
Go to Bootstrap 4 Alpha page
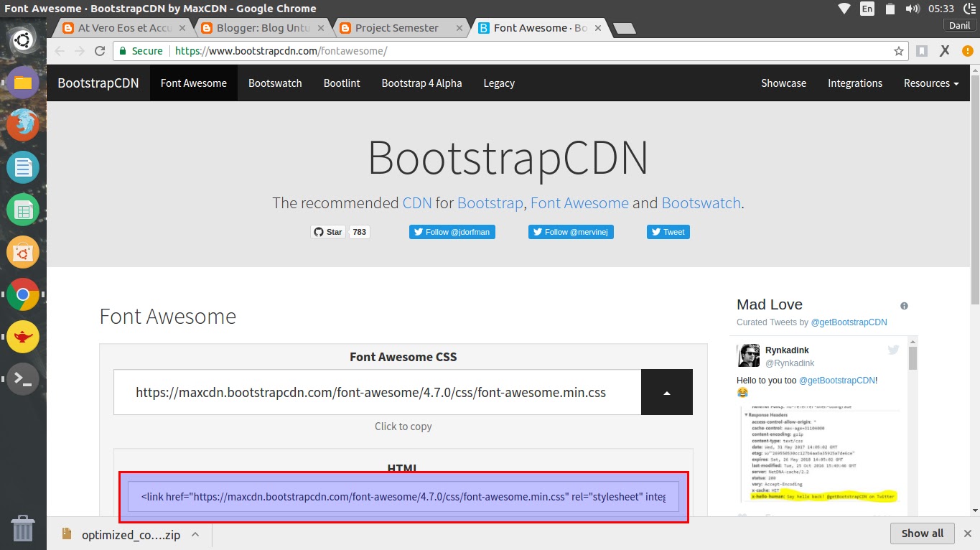pyautogui.click(x=421, y=83)
